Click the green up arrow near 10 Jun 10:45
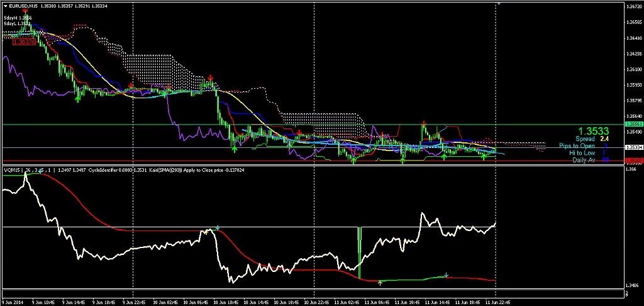Image resolution: width=644 pixels, height=306 pixels. point(234,149)
